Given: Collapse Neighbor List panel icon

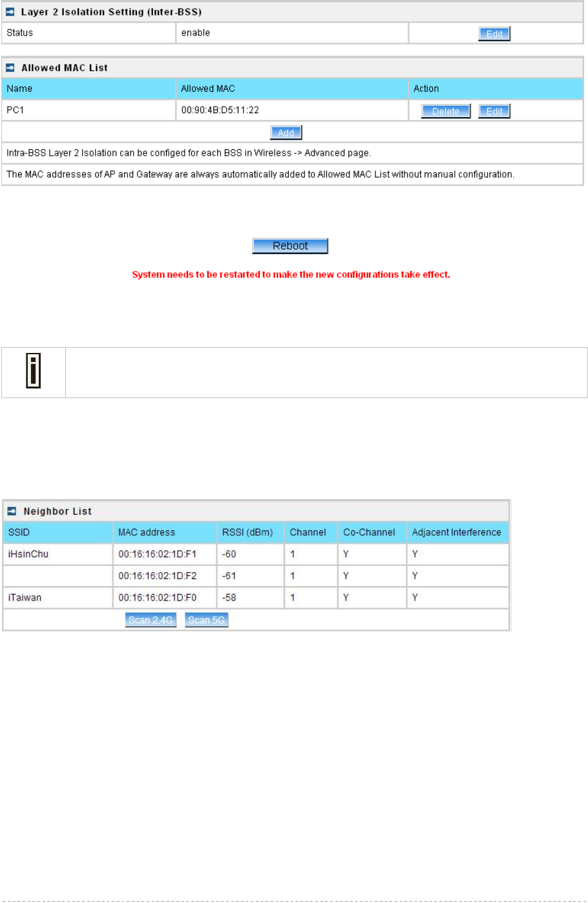Looking at the screenshot, I should coord(12,511).
